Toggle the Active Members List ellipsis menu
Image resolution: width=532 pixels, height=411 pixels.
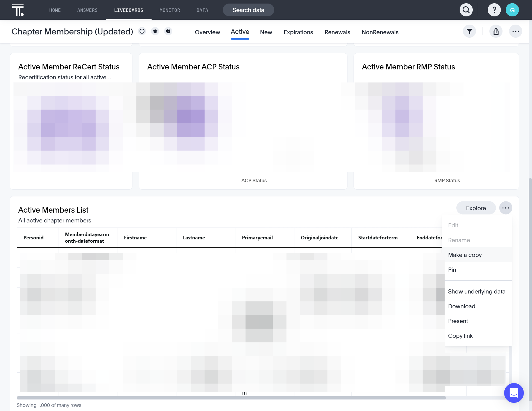point(506,208)
